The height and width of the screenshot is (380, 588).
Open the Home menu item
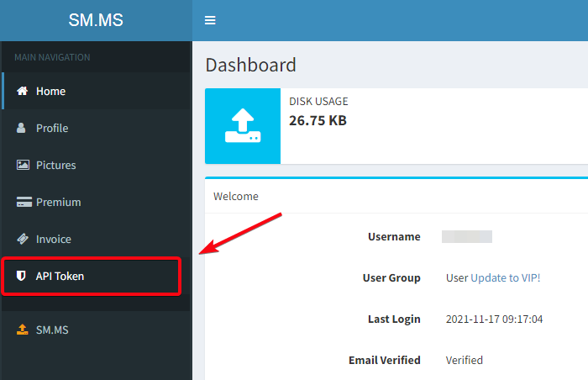tap(97, 91)
